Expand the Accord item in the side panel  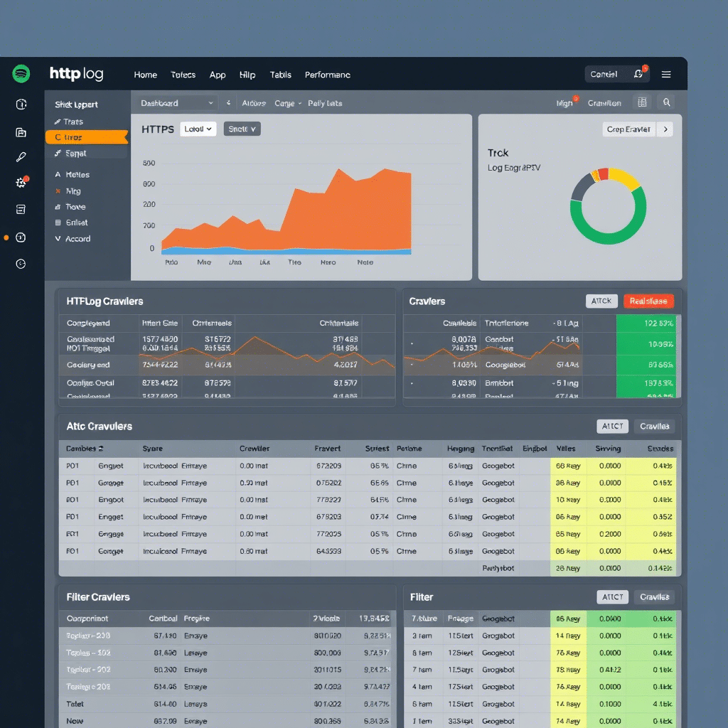pos(73,239)
